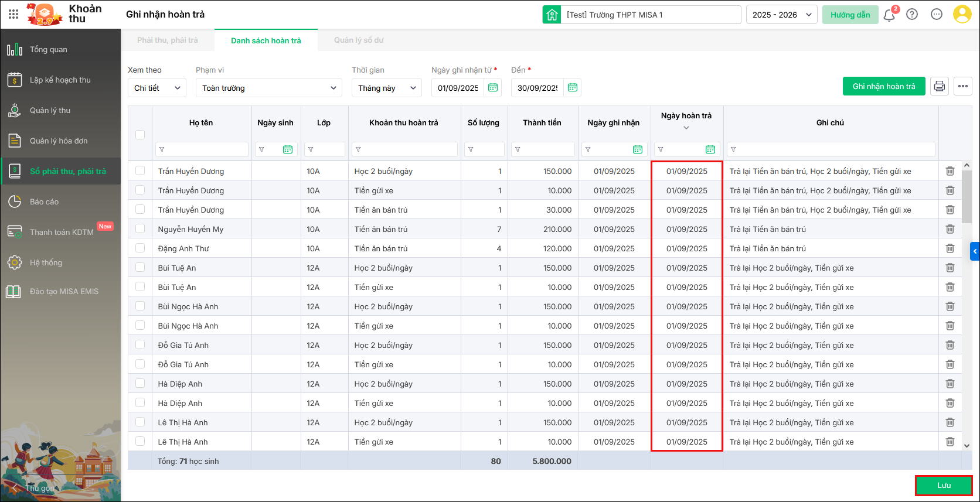Click the 'Họ tên' column filter field
This screenshot has width=980, height=502.
[x=202, y=149]
